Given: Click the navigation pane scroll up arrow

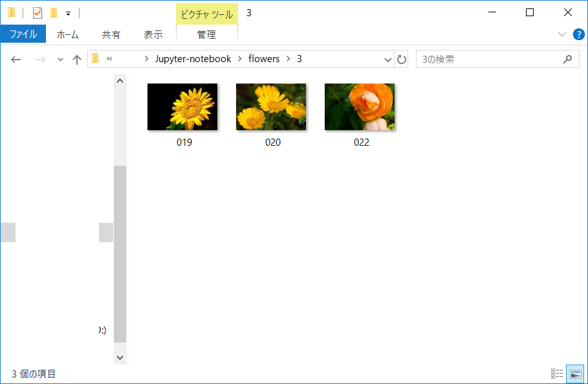Looking at the screenshot, I should point(120,81).
